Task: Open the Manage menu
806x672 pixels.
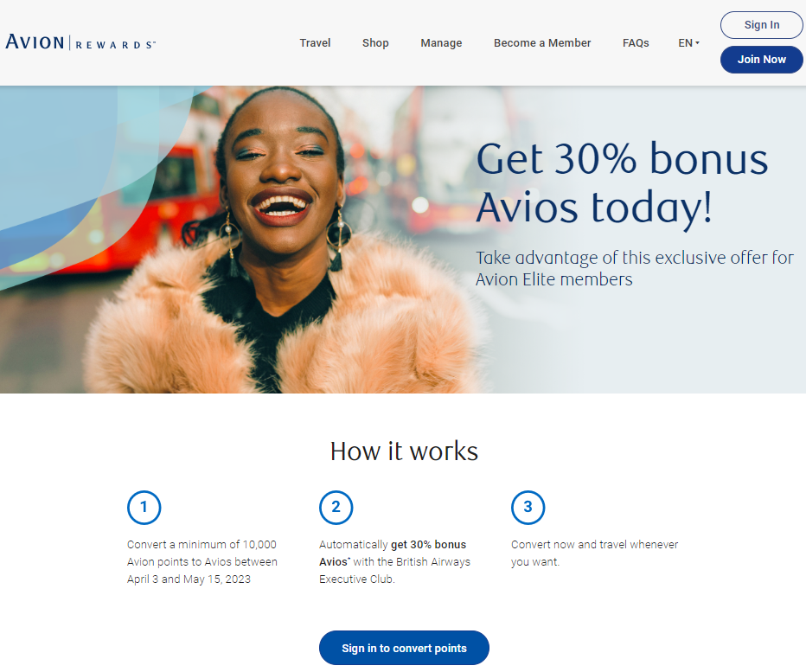Action: (441, 43)
